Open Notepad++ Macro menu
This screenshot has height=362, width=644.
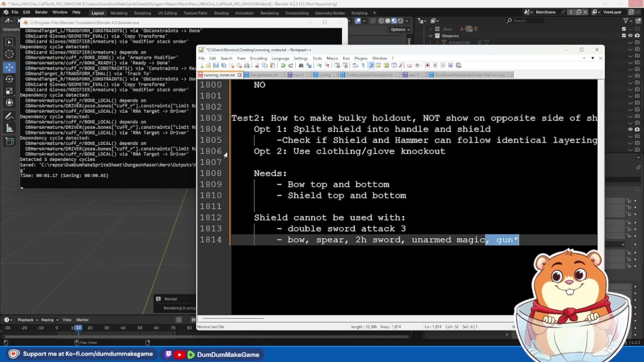(x=332, y=58)
